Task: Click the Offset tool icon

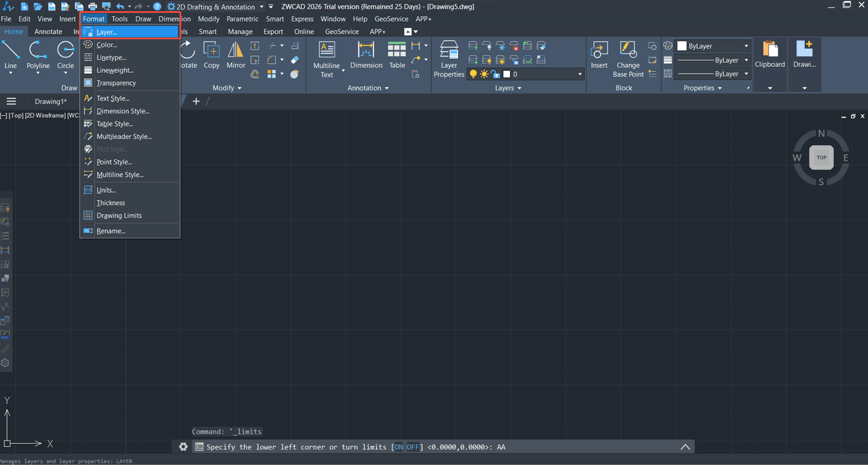Action: (x=255, y=74)
